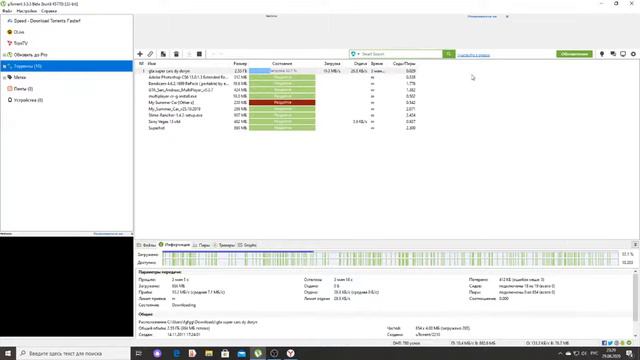Switch to the Info tab

tap(175, 245)
